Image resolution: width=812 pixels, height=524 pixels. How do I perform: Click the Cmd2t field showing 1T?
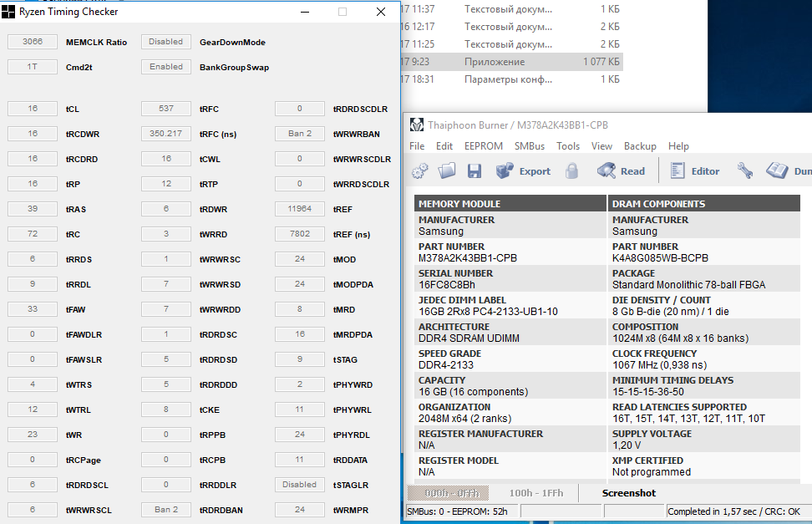pos(33,67)
